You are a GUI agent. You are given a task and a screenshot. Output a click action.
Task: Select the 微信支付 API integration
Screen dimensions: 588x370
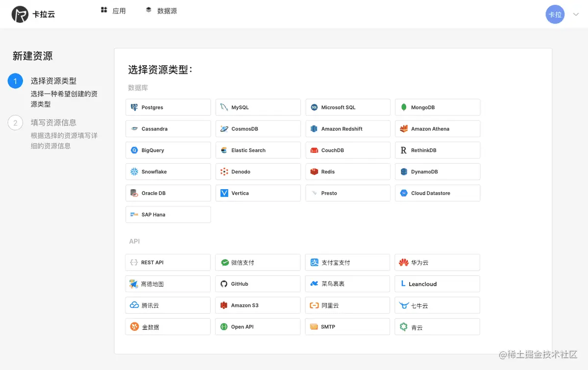tap(258, 262)
